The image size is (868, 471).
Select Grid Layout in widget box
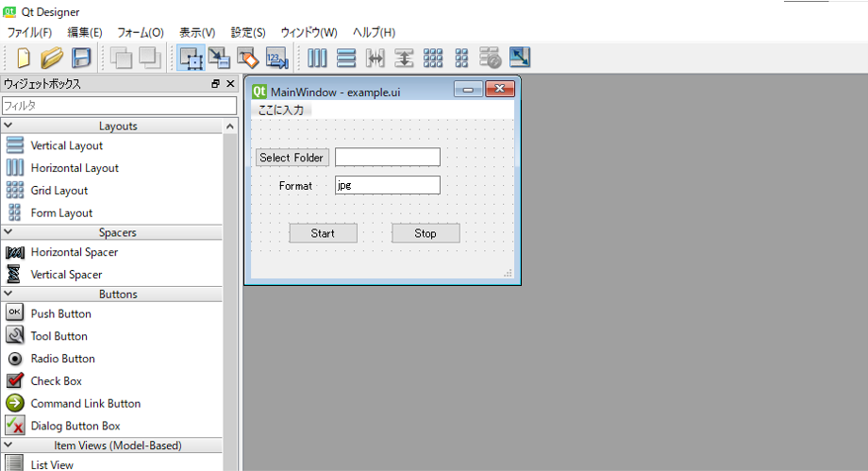[x=59, y=191]
